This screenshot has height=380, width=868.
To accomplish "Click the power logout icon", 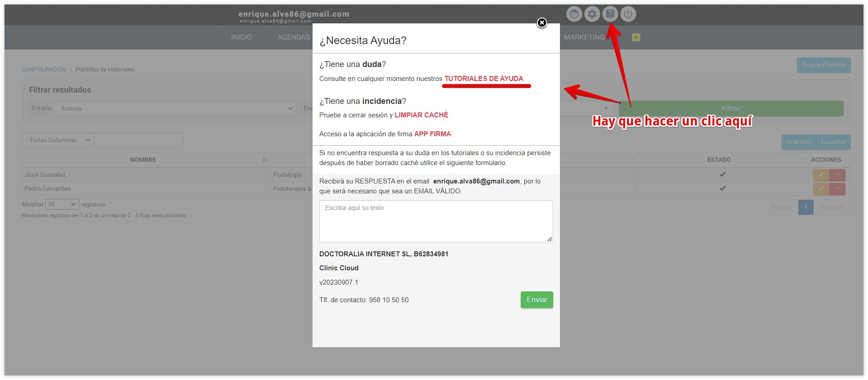I will click(628, 14).
